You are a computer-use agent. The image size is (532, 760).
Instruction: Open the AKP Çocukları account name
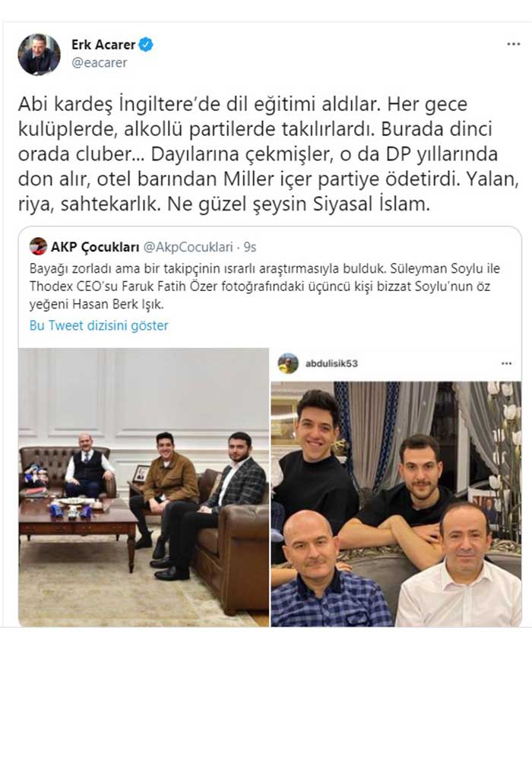pyautogui.click(x=95, y=247)
